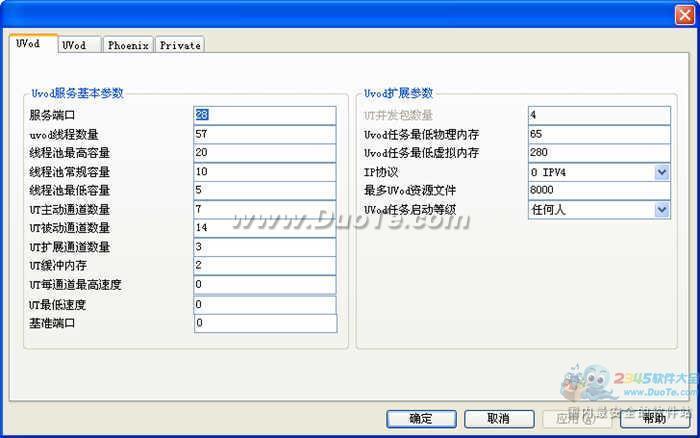Focus the uvod线程数量 text box
This screenshot has height=438, width=700.
click(265, 134)
